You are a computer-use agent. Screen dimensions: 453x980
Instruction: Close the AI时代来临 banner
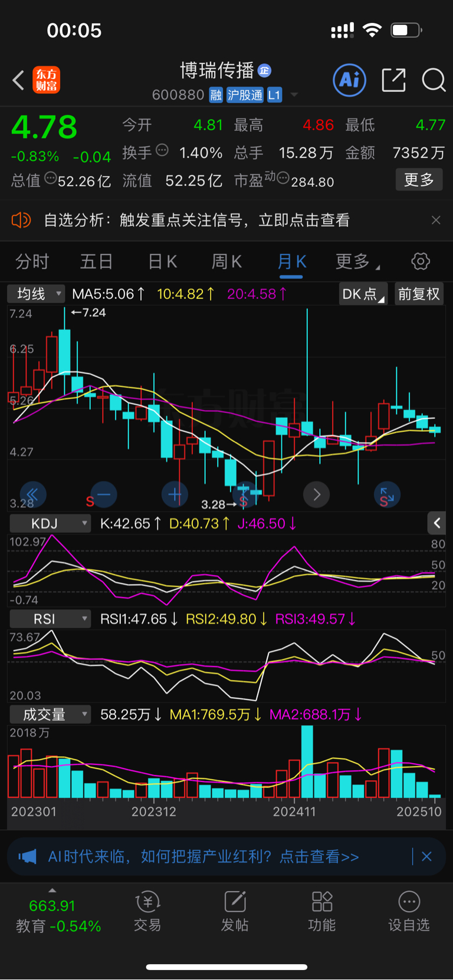click(426, 856)
